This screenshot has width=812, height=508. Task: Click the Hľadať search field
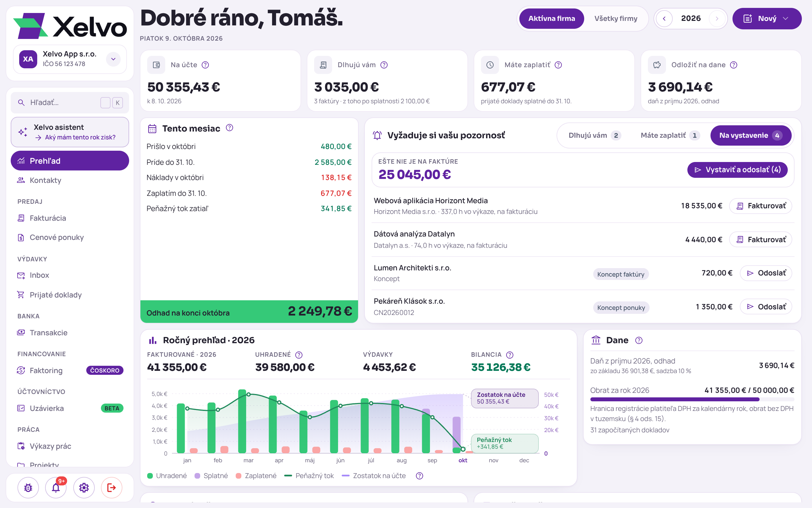pos(70,102)
